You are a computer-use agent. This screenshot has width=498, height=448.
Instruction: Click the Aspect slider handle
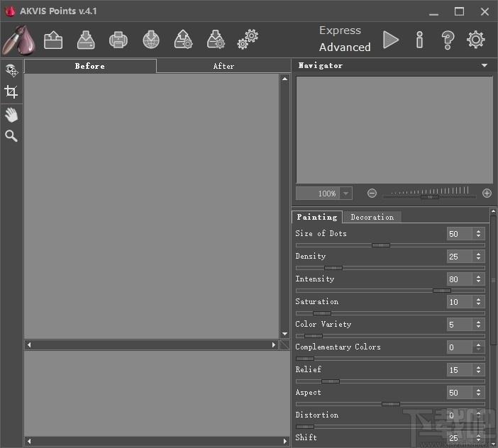391,404
